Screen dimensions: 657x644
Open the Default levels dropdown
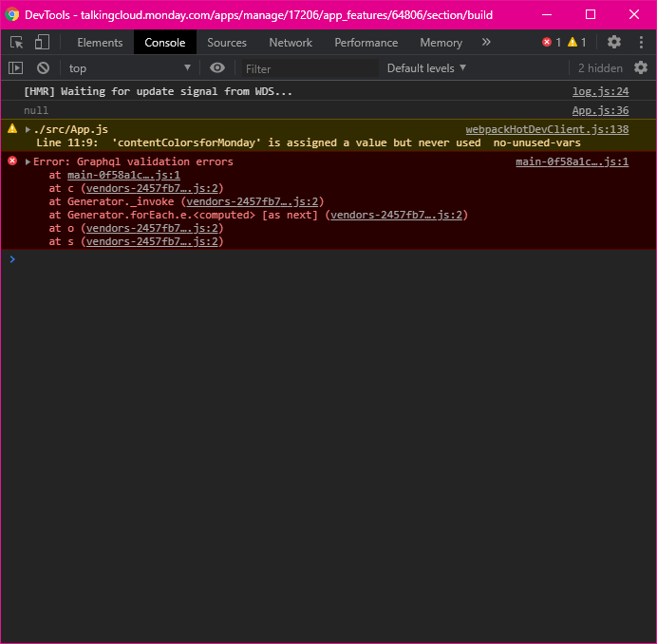426,68
